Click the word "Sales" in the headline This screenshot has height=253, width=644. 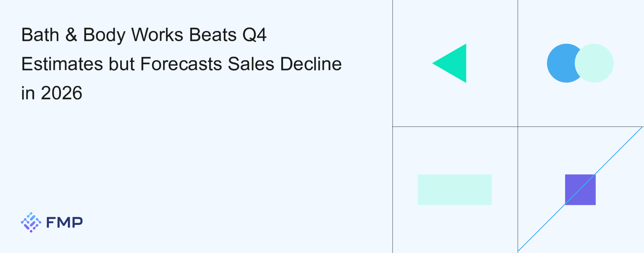click(251, 64)
